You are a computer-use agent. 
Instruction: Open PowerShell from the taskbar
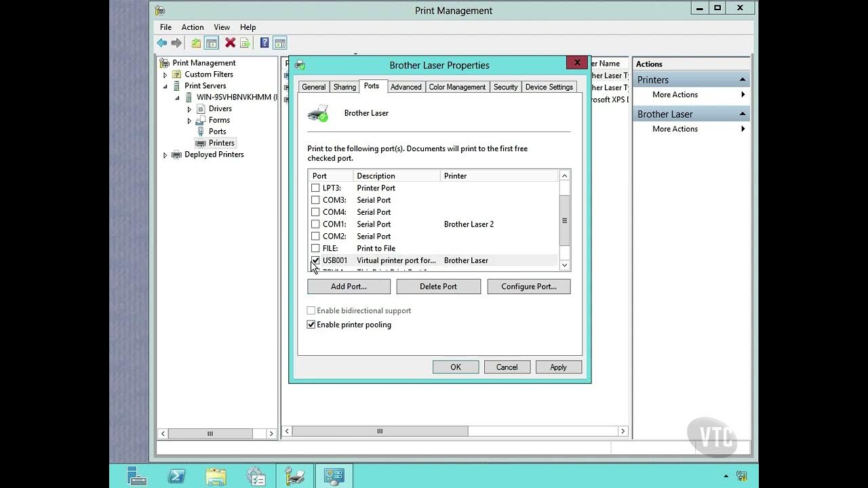pyautogui.click(x=177, y=476)
